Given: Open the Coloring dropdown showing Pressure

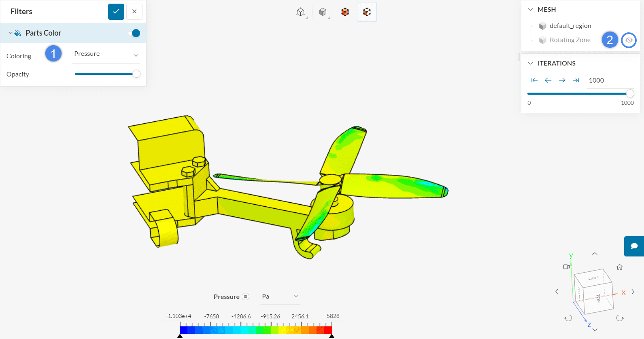Looking at the screenshot, I should click(x=106, y=54).
